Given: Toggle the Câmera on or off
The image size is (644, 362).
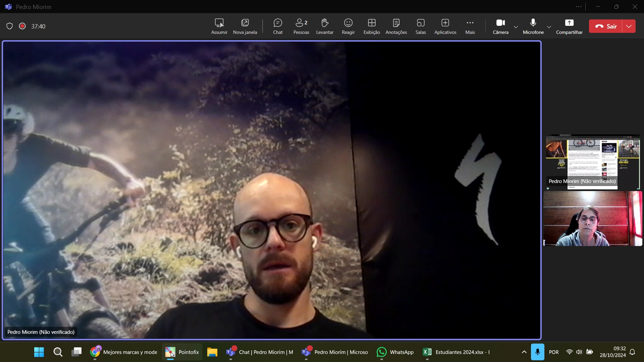Looking at the screenshot, I should tap(500, 26).
